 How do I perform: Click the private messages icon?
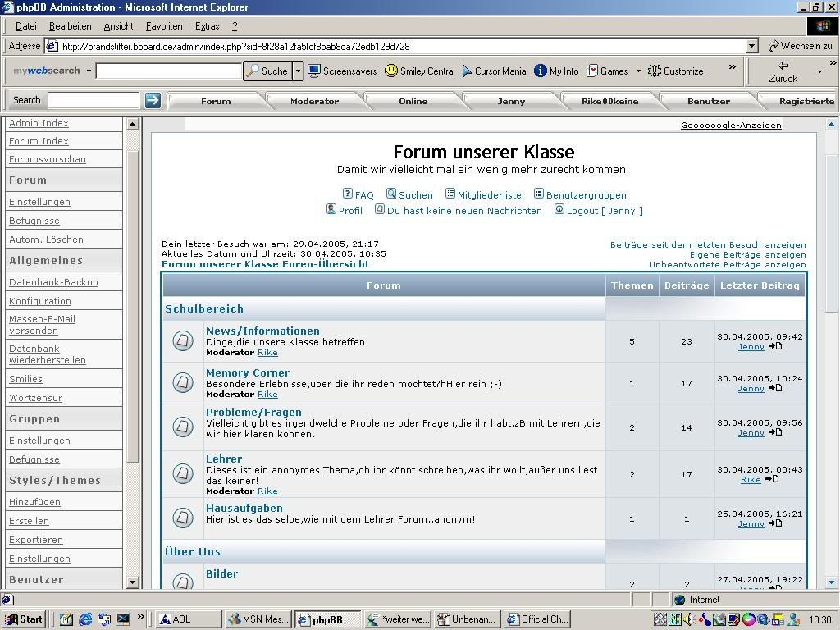pyautogui.click(x=380, y=209)
